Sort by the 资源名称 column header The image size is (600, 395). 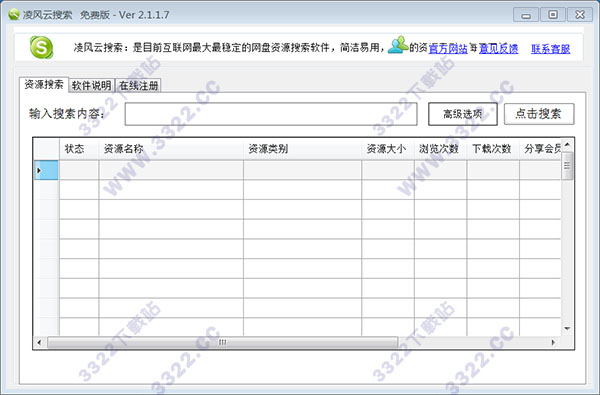tap(171, 149)
